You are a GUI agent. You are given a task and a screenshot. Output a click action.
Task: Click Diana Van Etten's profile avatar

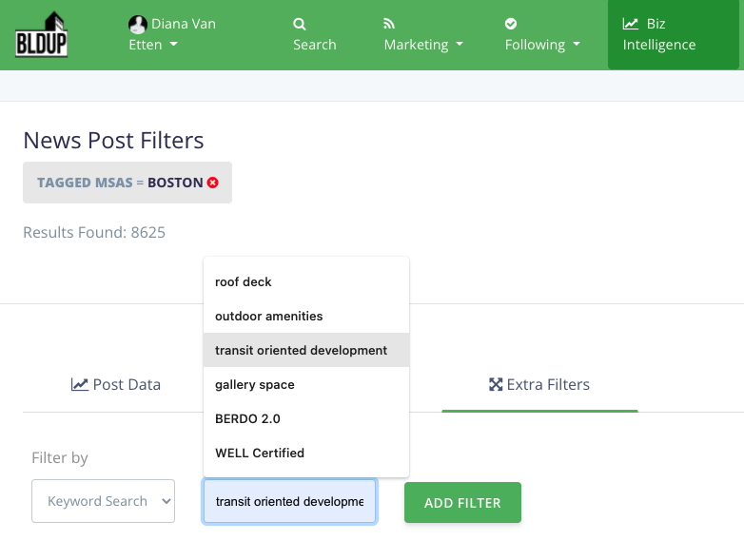tap(138, 24)
